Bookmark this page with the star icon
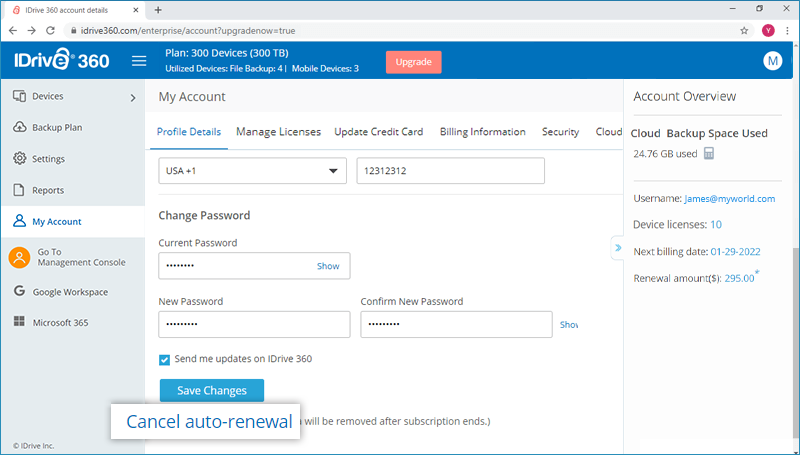The width and height of the screenshot is (800, 455). [744, 31]
